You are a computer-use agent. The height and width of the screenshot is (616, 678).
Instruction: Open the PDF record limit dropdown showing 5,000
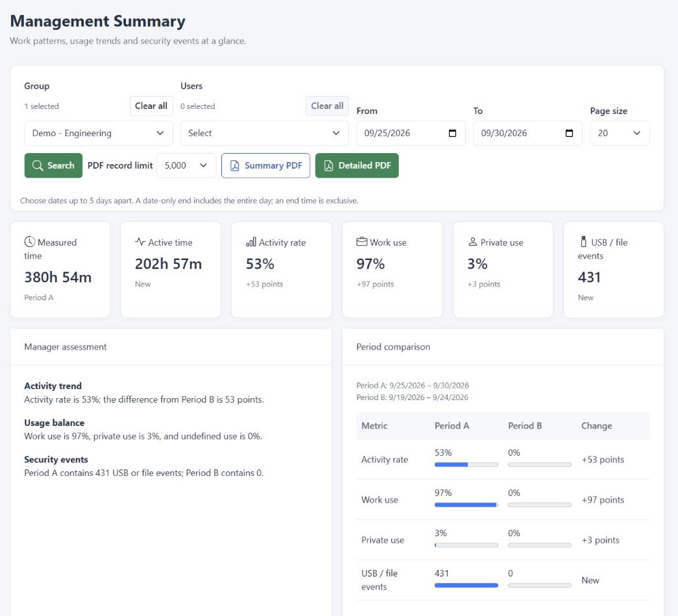coord(186,165)
